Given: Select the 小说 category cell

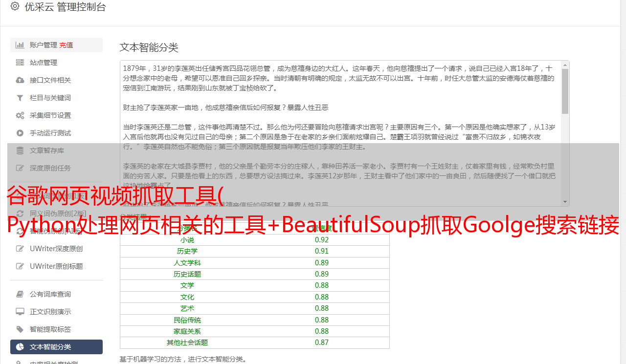Looking at the screenshot, I should tap(187, 240).
